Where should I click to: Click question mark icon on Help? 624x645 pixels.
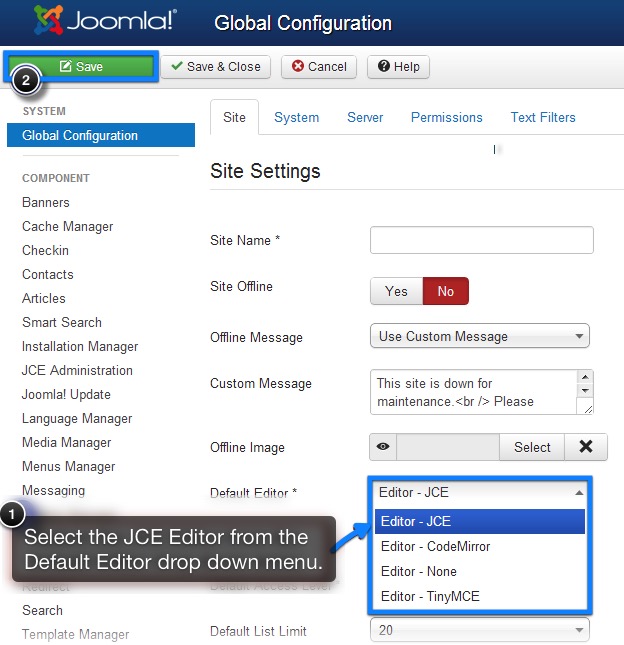384,66
